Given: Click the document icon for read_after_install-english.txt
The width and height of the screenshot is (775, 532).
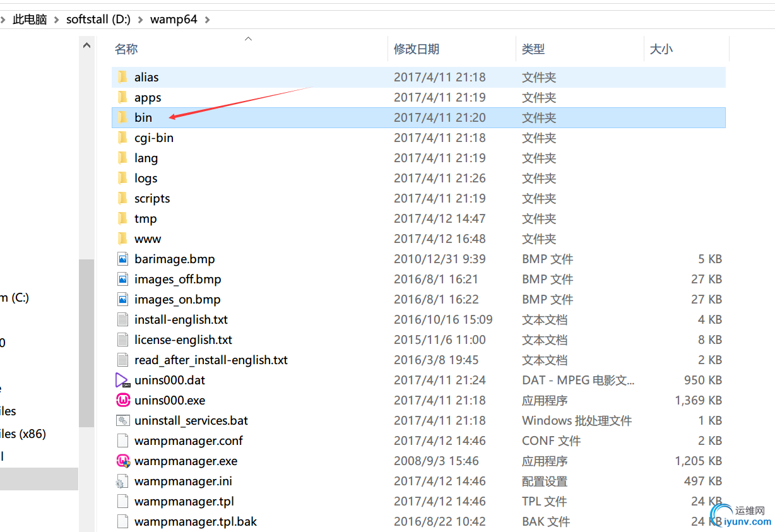Looking at the screenshot, I should point(122,360).
